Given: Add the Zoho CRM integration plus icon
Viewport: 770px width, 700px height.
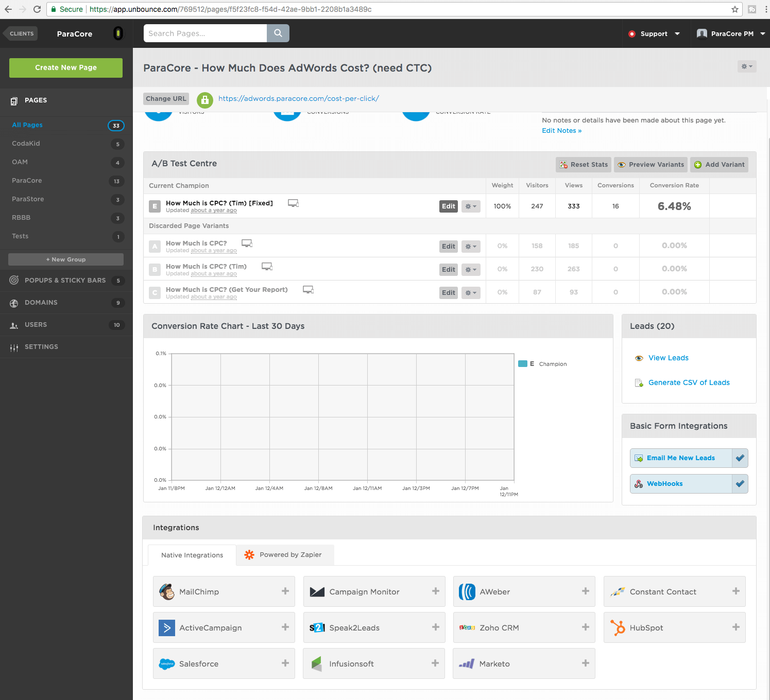Looking at the screenshot, I should click(x=586, y=627).
